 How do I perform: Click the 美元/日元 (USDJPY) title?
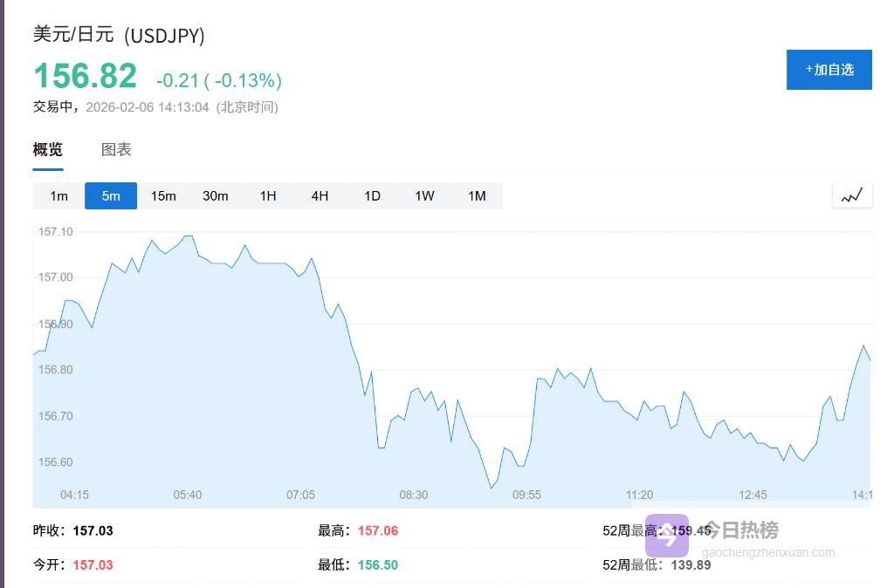pos(119,35)
